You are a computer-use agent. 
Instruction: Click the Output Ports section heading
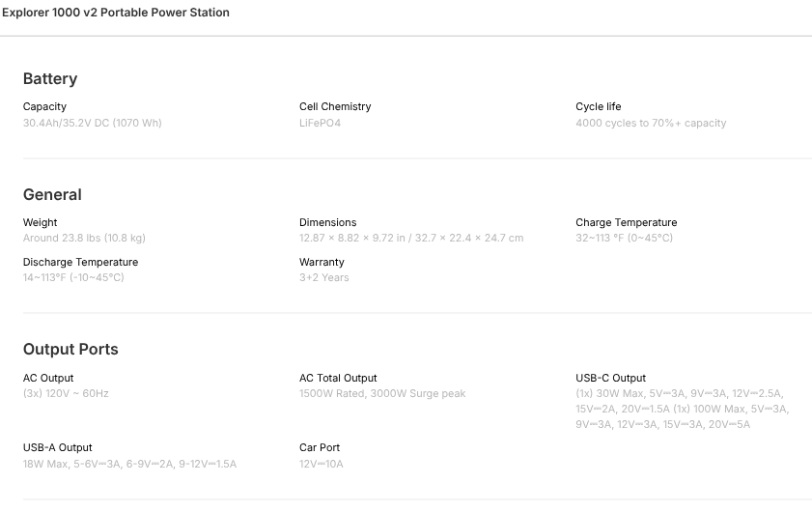[70, 349]
